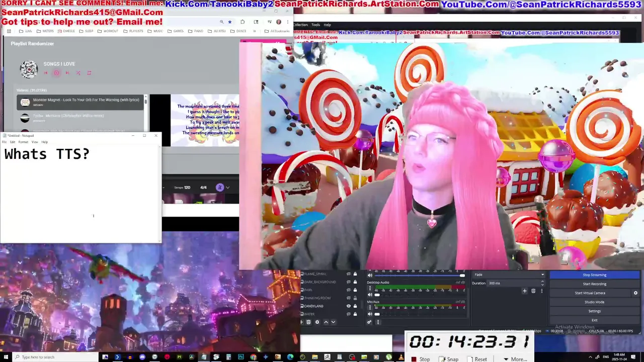Select Tycho Montana remix in video list
644x362 pixels.
pyautogui.click(x=80, y=118)
